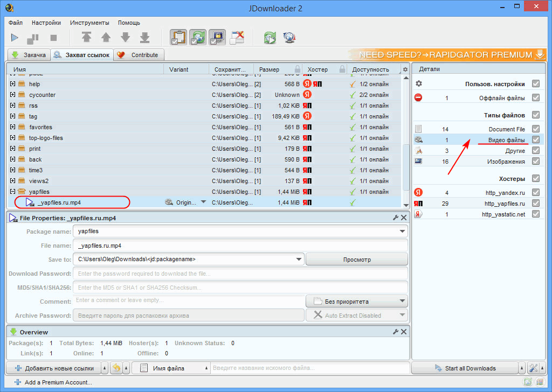The image size is (552, 392).
Task: Toggle Пользов. настройки checkbox
Action: tap(536, 83)
